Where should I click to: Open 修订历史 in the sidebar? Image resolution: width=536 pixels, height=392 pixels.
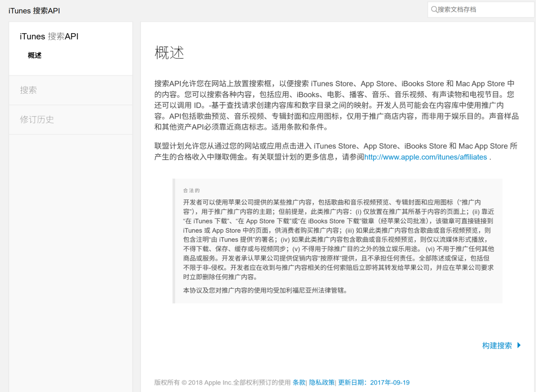point(37,119)
